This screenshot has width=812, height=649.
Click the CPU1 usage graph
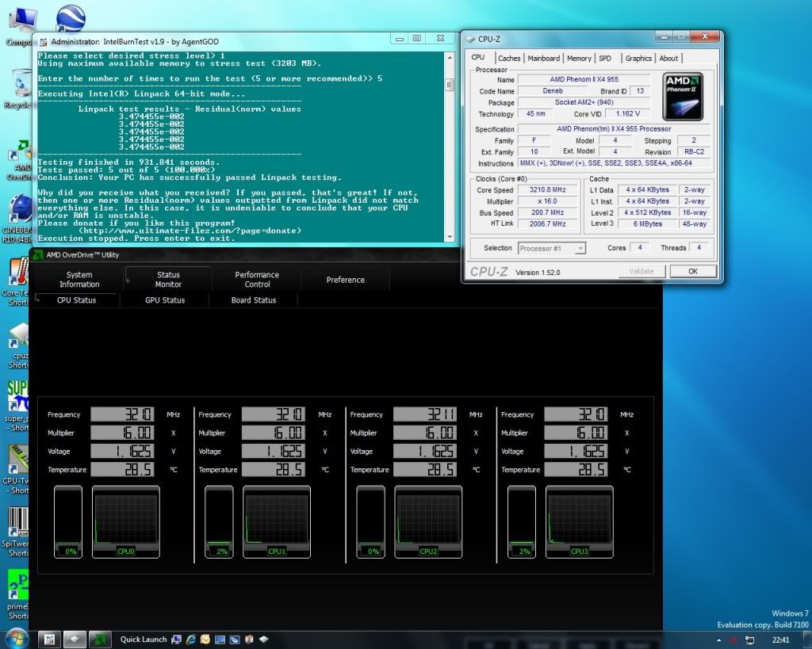[277, 521]
